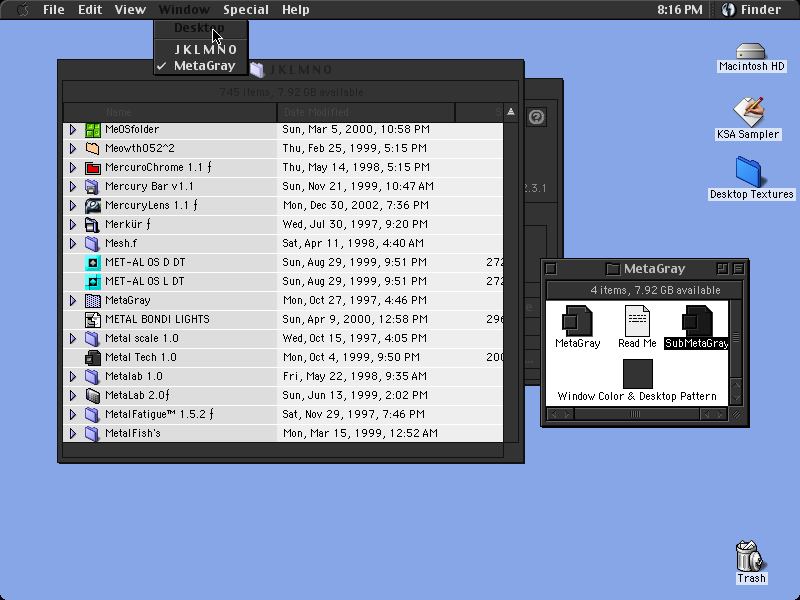The image size is (800, 600).
Task: Open the Help menu
Action: point(296,10)
